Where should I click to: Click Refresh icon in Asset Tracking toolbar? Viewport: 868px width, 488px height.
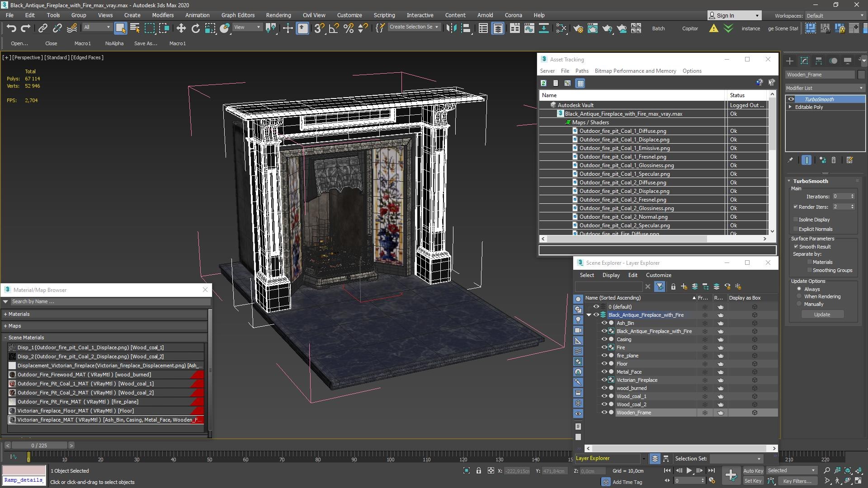[543, 83]
